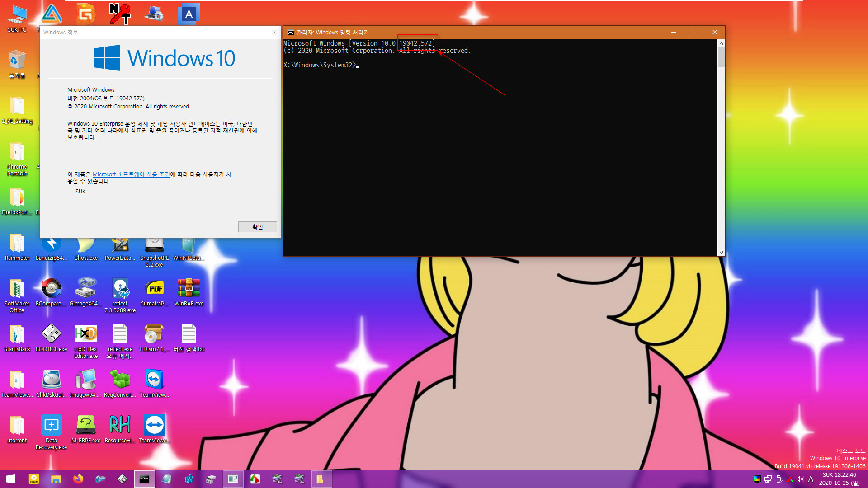The image size is (868, 488).
Task: Open volume speaker tray icon
Action: 800,479
